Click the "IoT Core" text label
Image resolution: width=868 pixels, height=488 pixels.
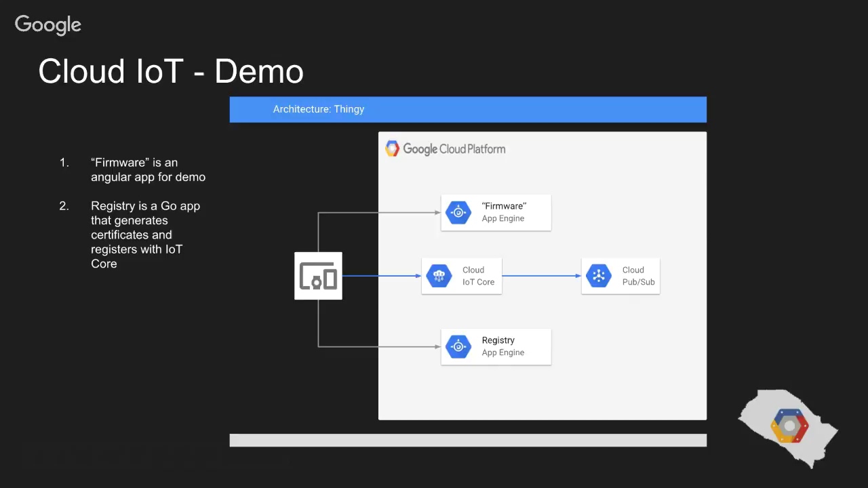[478, 282]
